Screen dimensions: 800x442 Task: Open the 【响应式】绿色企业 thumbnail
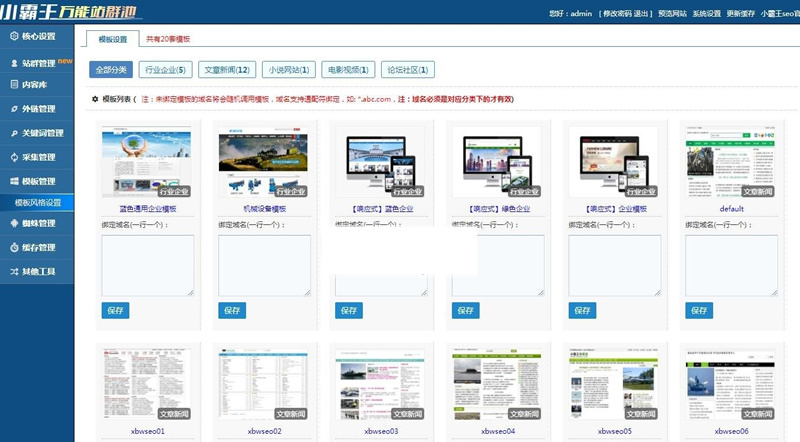(x=497, y=162)
